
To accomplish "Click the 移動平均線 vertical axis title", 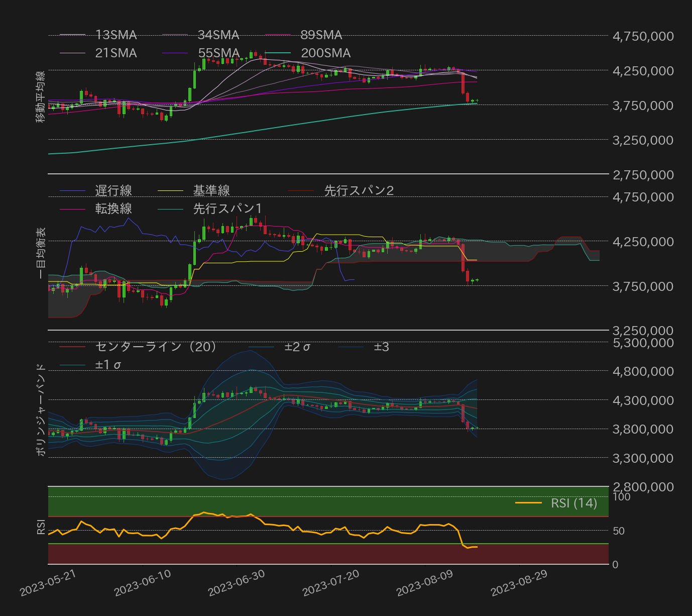I will pyautogui.click(x=40, y=97).
